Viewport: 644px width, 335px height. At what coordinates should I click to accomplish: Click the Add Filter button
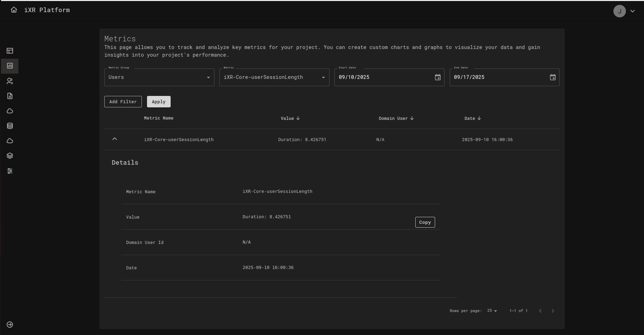(123, 101)
